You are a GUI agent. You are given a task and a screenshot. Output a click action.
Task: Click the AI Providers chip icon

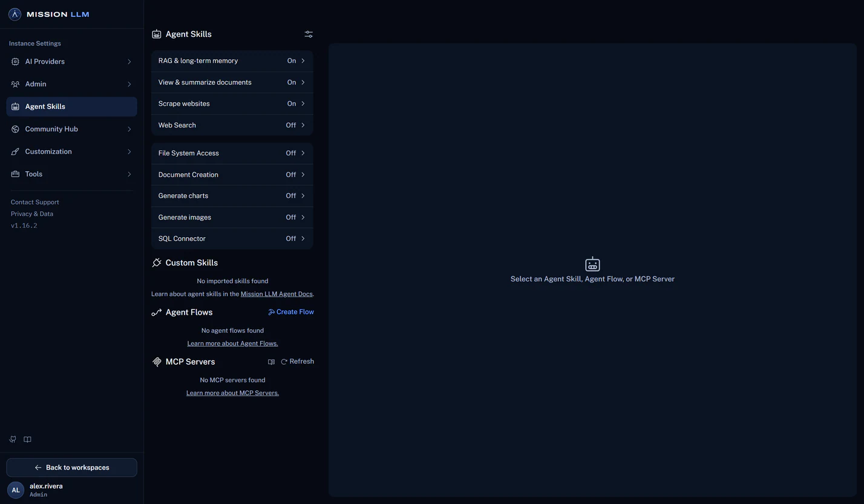pos(15,62)
